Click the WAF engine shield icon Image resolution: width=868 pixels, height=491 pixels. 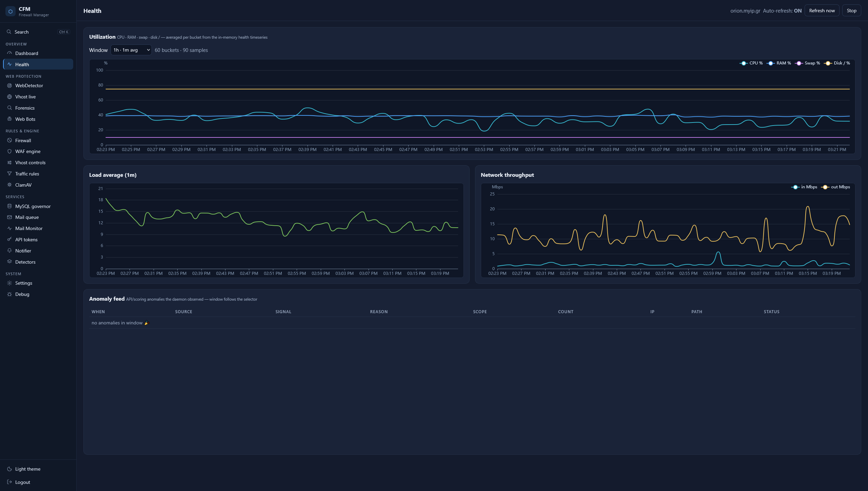[x=9, y=151]
